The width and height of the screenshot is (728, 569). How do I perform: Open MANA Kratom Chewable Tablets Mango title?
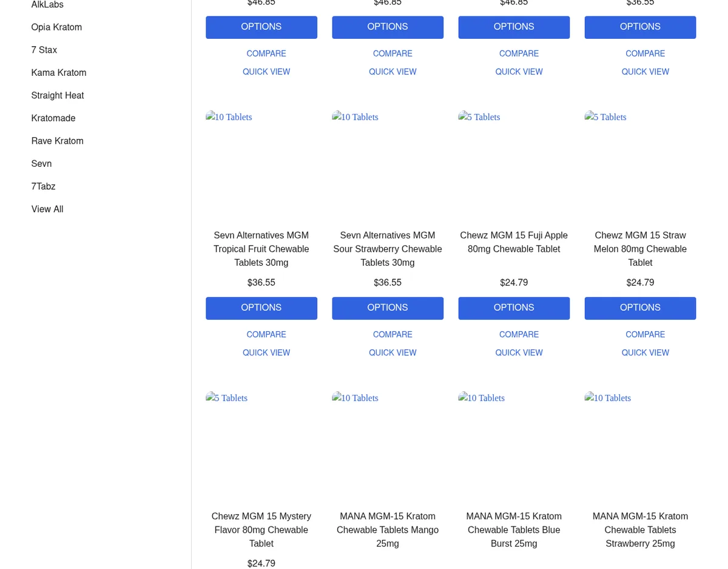[388, 530]
